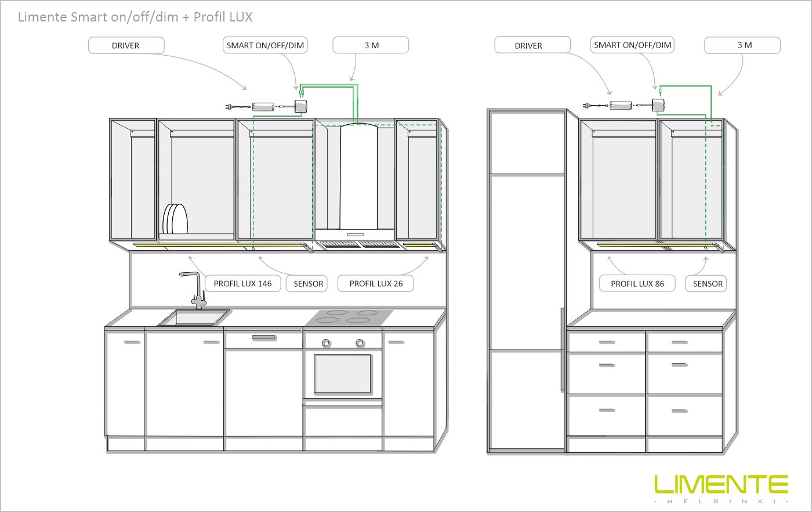Click the SMART ON/OFF/DIM label in left diagram

pyautogui.click(x=265, y=45)
